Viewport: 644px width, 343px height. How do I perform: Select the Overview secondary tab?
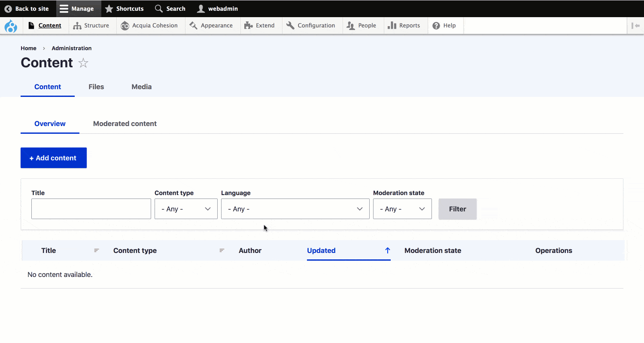coord(50,123)
